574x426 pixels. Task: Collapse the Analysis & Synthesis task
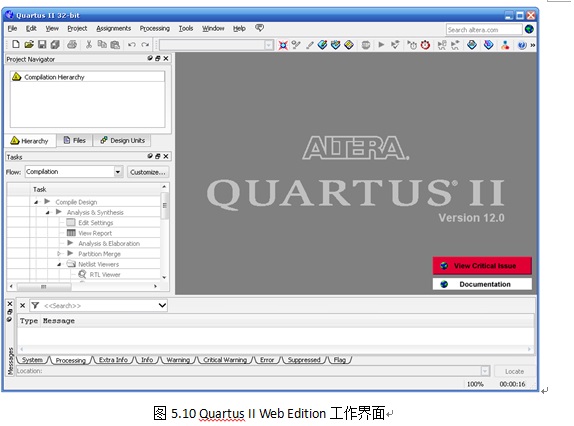click(x=48, y=212)
